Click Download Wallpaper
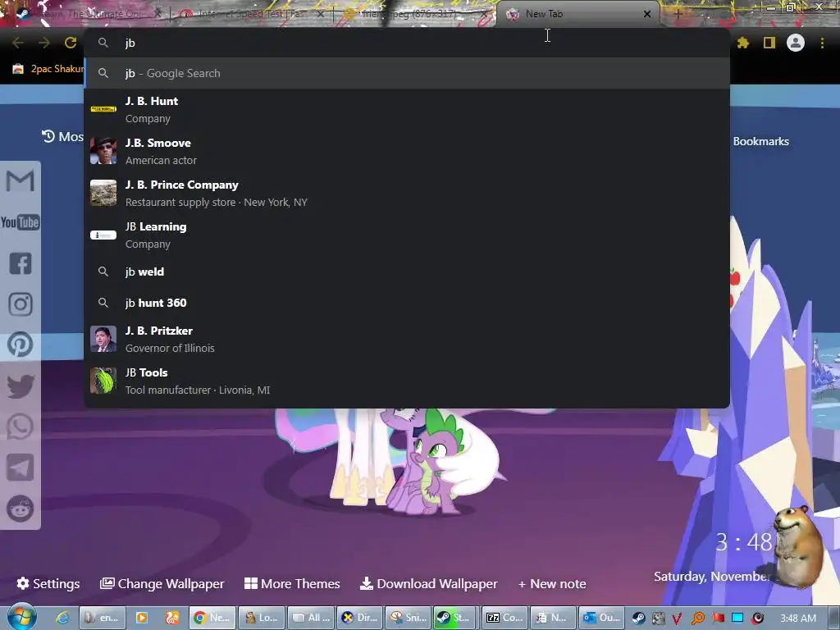840x630 pixels. coord(428,583)
